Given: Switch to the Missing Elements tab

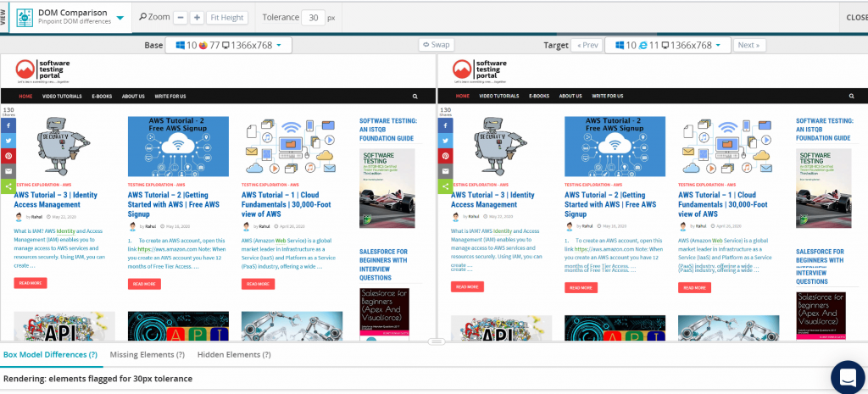Looking at the screenshot, I should pos(147,354).
